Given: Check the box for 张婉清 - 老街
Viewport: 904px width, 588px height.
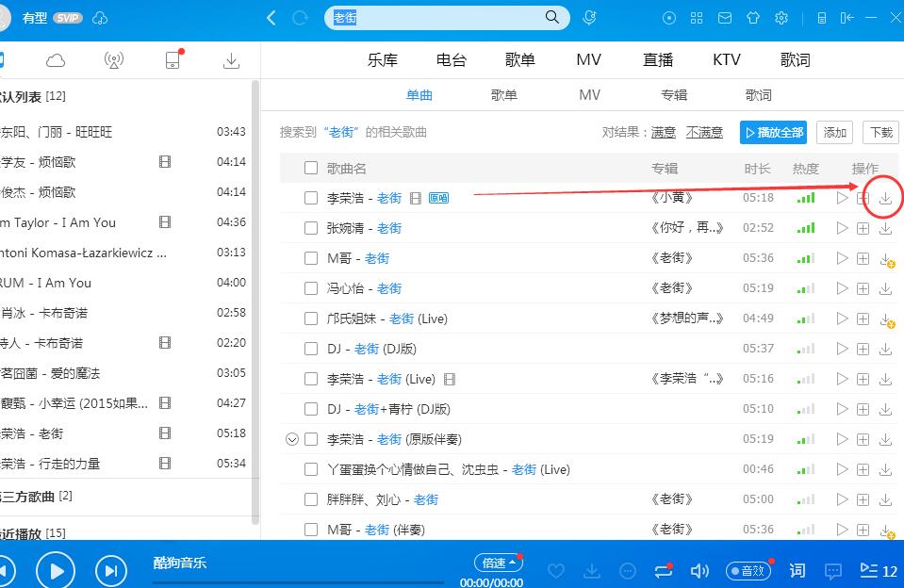Looking at the screenshot, I should (x=311, y=228).
